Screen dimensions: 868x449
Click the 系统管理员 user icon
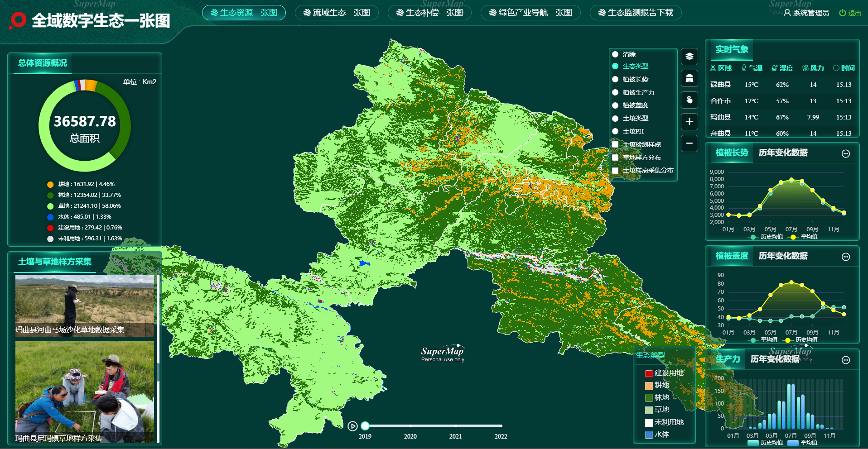click(787, 13)
